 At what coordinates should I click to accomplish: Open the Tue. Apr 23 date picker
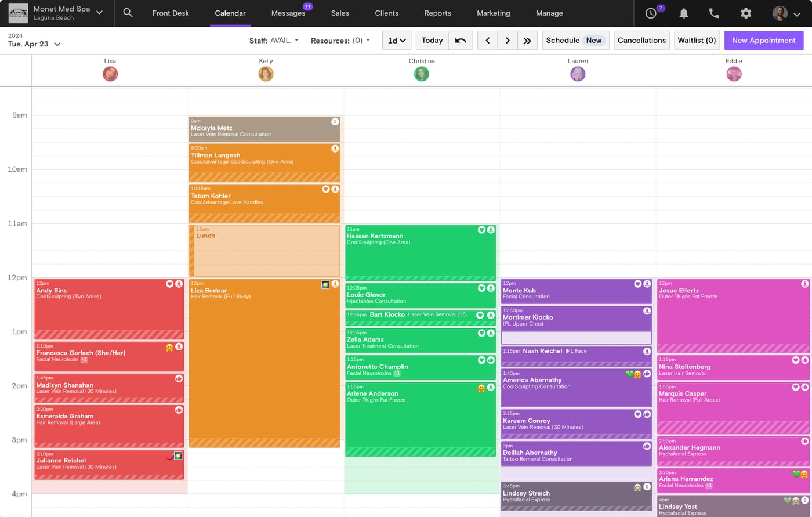[x=34, y=44]
